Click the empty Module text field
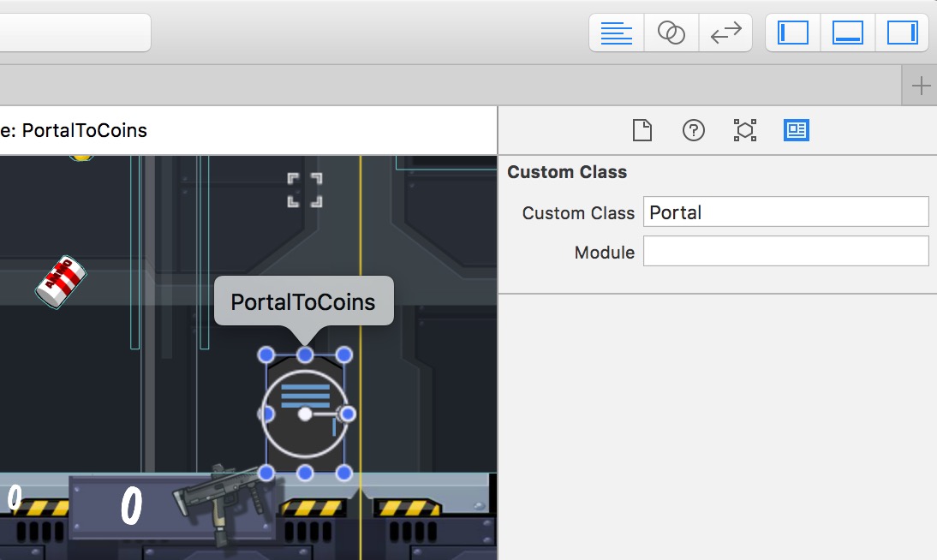The image size is (937, 560). click(x=785, y=251)
